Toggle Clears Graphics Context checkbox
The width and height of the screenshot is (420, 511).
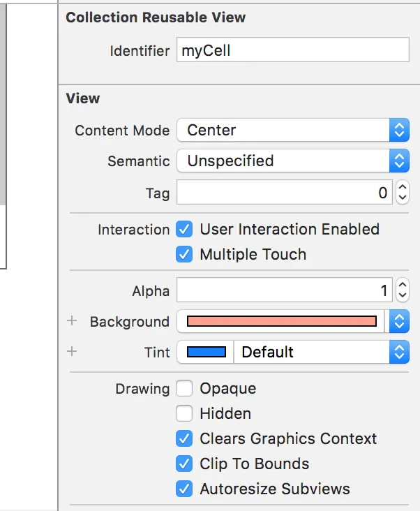[184, 438]
